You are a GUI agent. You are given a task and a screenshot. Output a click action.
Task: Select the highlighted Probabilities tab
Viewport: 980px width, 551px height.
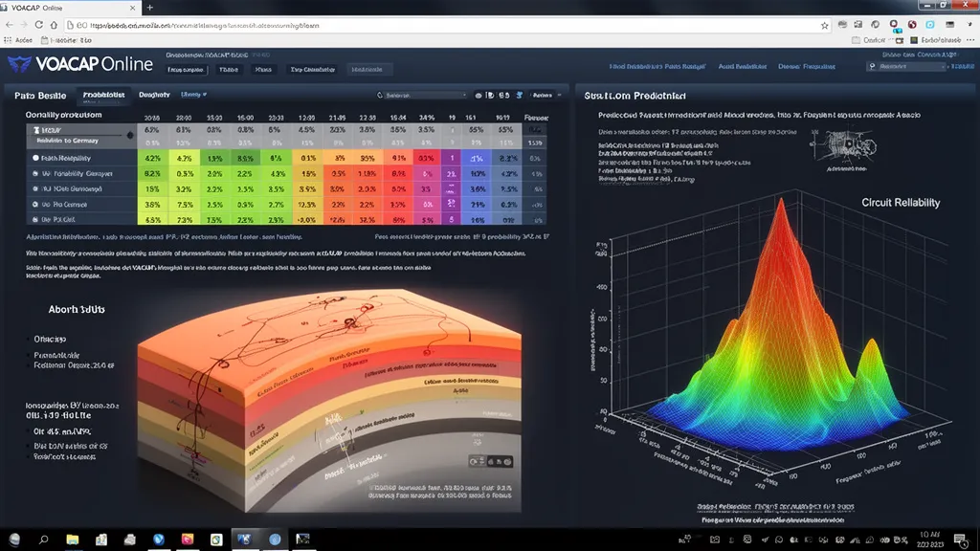pos(103,95)
